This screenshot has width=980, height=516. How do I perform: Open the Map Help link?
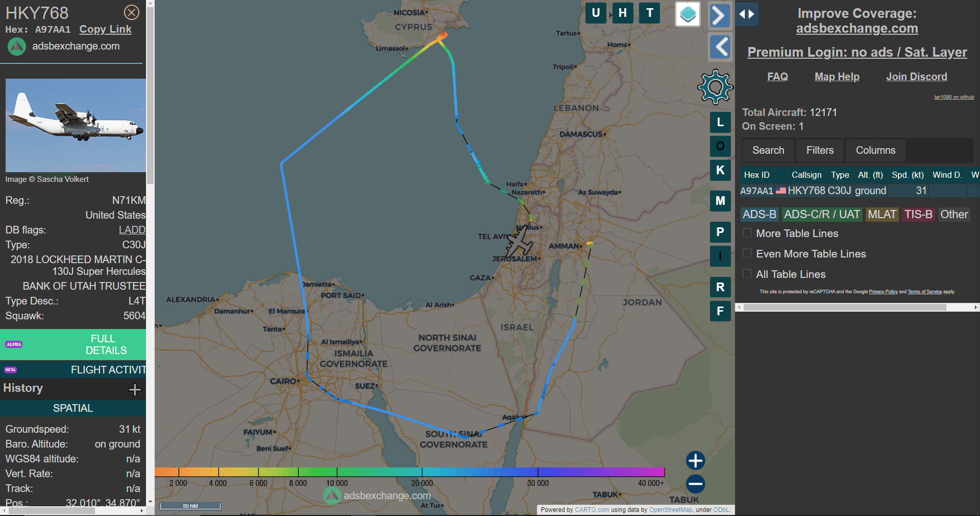point(837,77)
